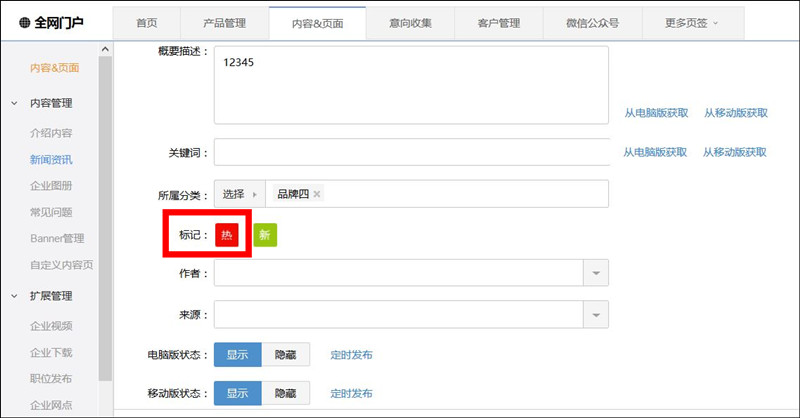Open the 选择 category selector
This screenshot has width=800, height=418.
(x=239, y=194)
